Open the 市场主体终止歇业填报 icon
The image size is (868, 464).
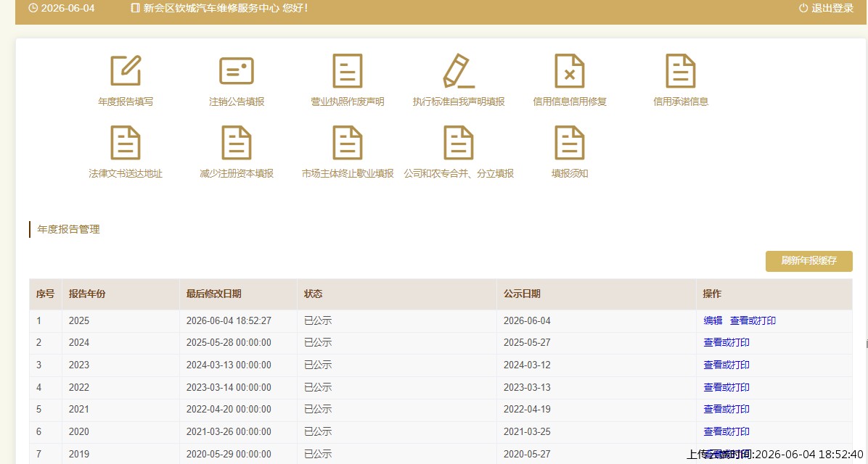point(347,143)
